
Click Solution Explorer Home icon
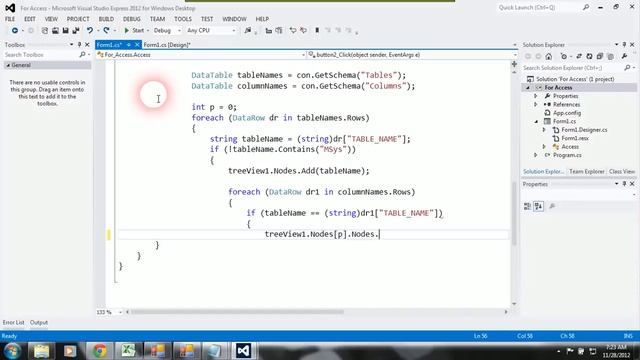tap(549, 56)
